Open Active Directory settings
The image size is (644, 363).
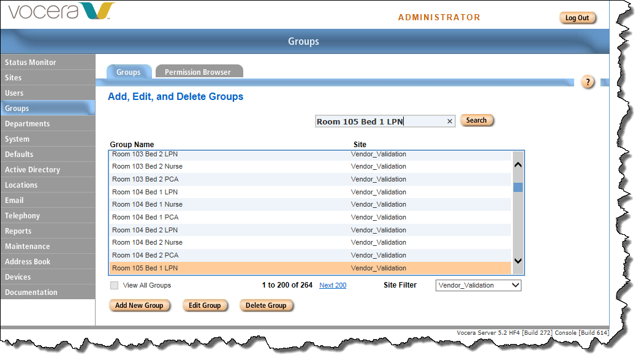click(x=48, y=170)
